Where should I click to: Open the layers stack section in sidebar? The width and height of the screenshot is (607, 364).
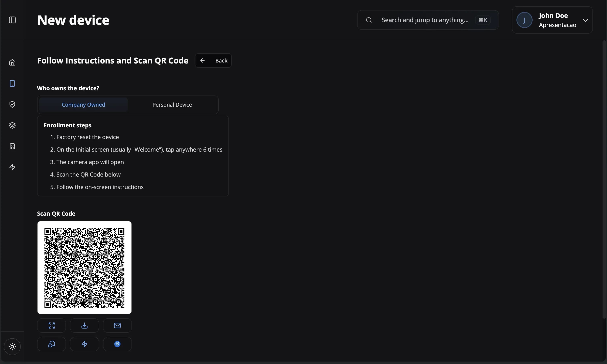(12, 125)
